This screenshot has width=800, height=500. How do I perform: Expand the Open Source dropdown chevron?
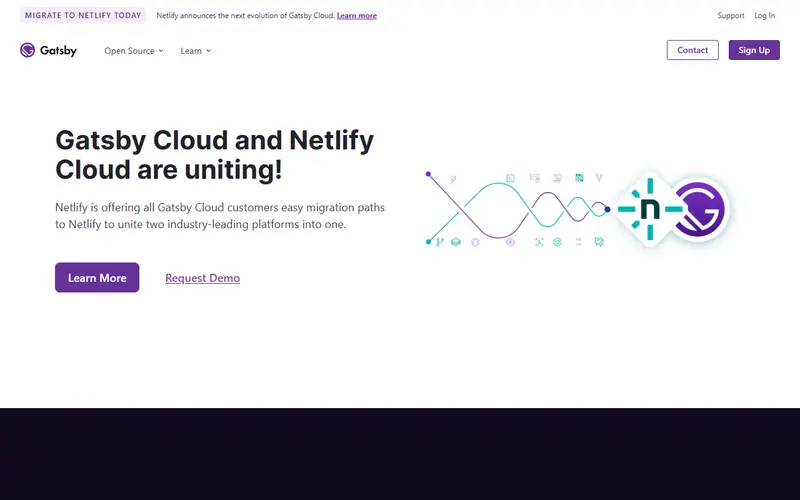tap(161, 51)
